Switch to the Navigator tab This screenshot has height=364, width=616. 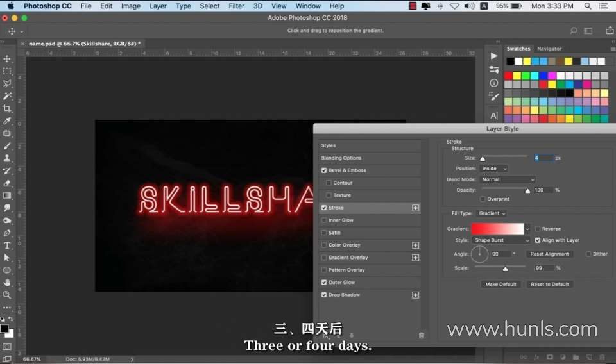tap(549, 49)
